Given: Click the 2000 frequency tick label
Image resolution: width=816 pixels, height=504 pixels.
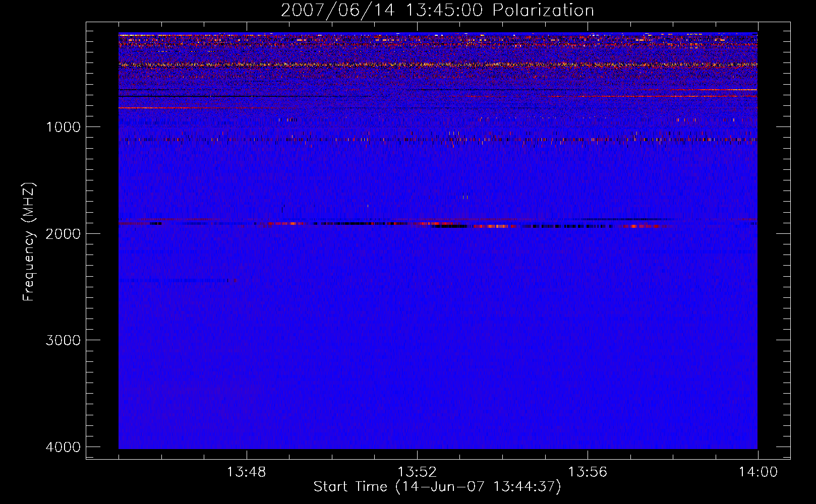Looking at the screenshot, I should tap(63, 234).
